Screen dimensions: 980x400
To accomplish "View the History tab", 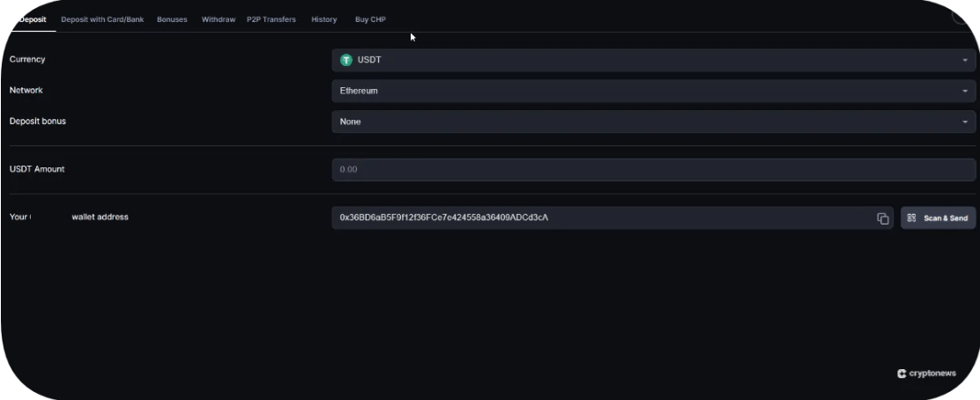I will [324, 19].
